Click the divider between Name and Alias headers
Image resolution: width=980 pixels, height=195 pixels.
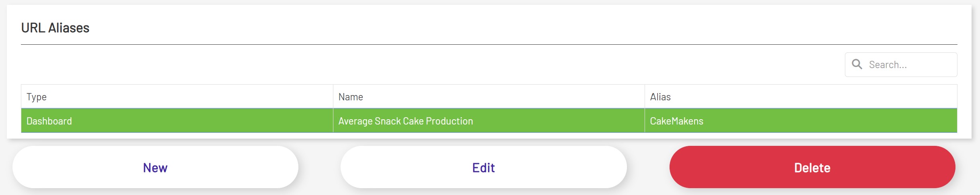click(x=645, y=97)
